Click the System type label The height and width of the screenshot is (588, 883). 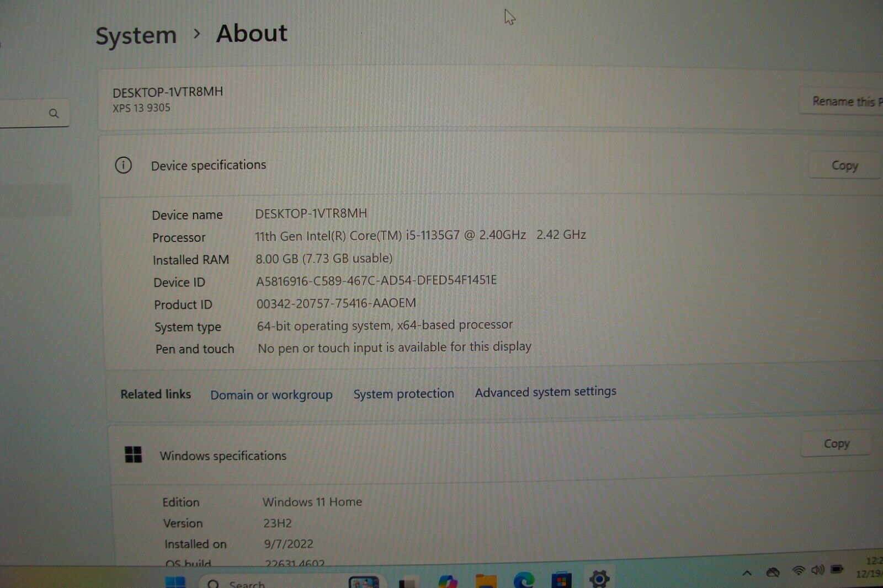188,327
